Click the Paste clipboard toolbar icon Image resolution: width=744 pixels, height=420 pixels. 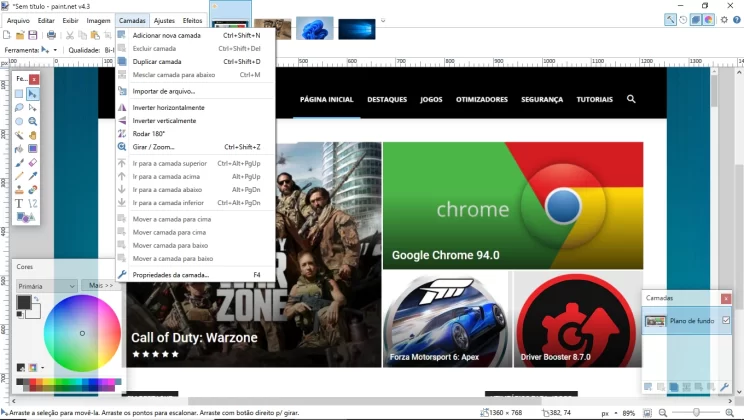pyautogui.click(x=95, y=35)
